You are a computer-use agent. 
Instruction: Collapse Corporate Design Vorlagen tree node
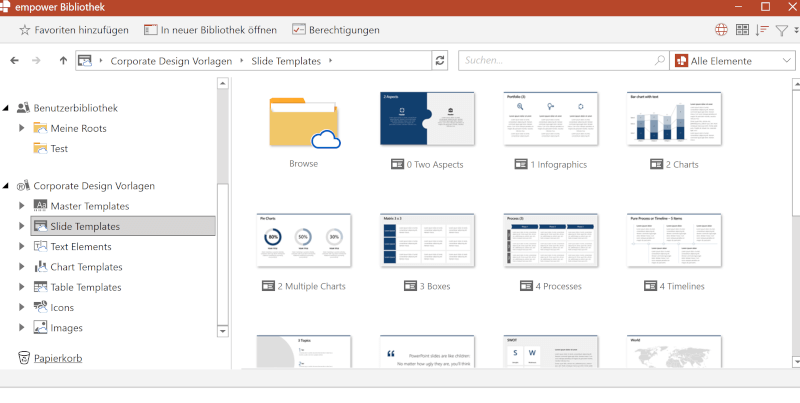tap(6, 186)
